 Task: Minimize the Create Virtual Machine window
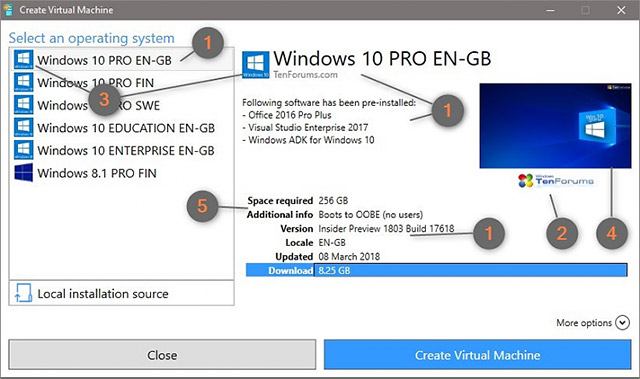[551, 10]
